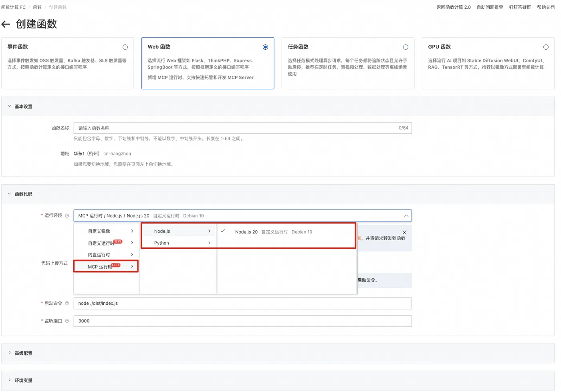Go to 函数计算 FC breadcrumb
The height and width of the screenshot is (392, 561).
(x=13, y=7)
